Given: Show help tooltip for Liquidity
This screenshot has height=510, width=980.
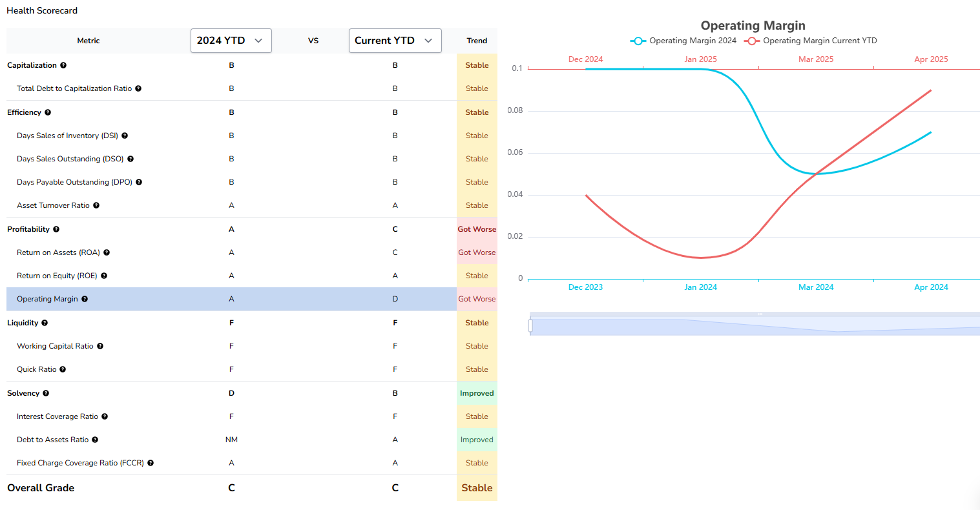Looking at the screenshot, I should pyautogui.click(x=45, y=323).
